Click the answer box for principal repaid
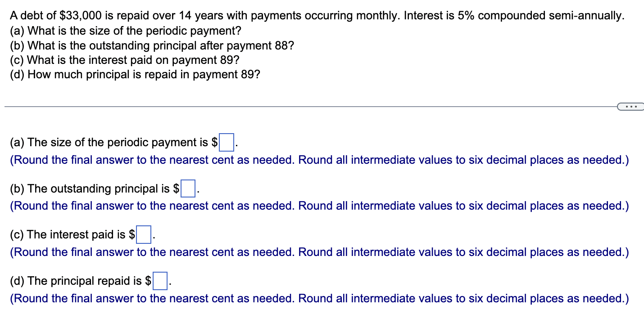Image resolution: width=644 pixels, height=314 pixels. point(160,281)
